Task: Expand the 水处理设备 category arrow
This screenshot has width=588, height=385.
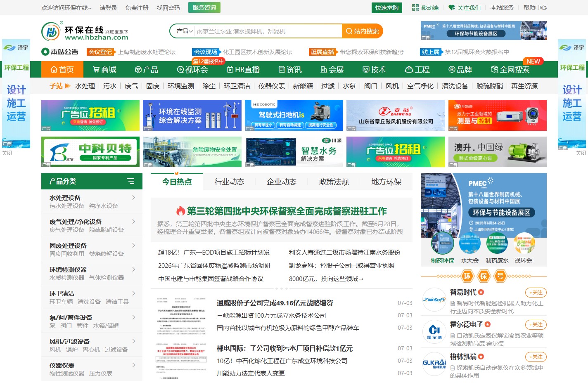Action: click(x=133, y=198)
